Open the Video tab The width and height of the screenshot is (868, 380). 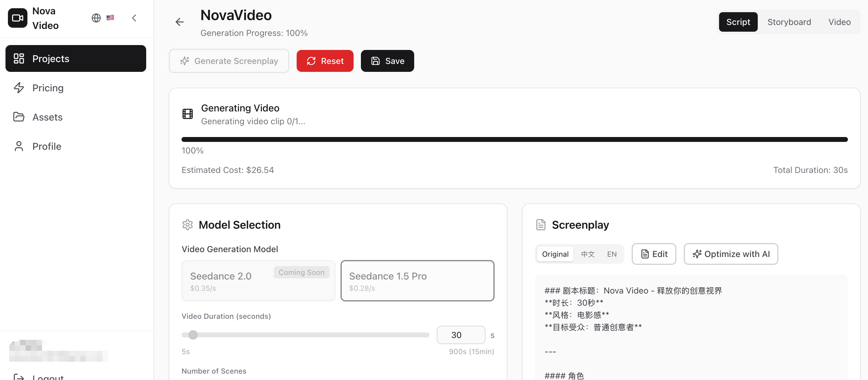tap(839, 22)
